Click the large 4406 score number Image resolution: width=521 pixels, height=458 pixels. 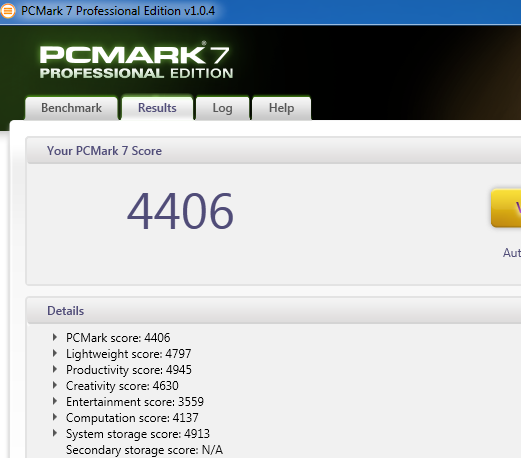tap(180, 211)
